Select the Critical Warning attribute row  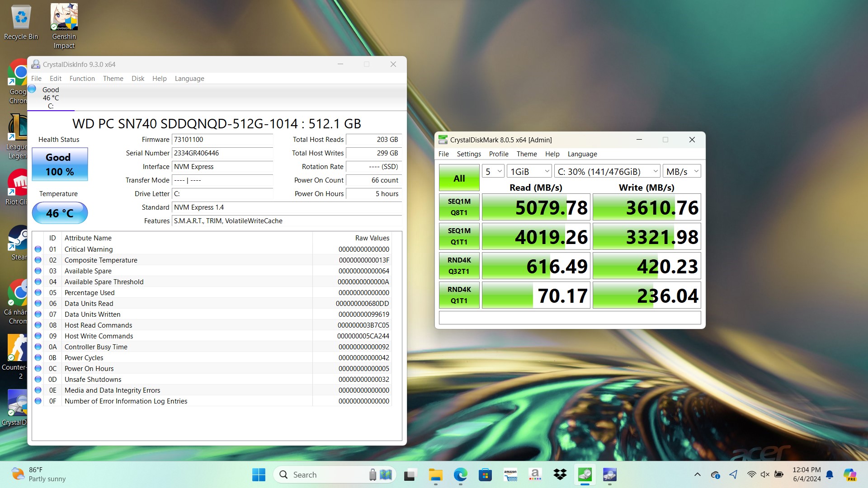tap(212, 249)
